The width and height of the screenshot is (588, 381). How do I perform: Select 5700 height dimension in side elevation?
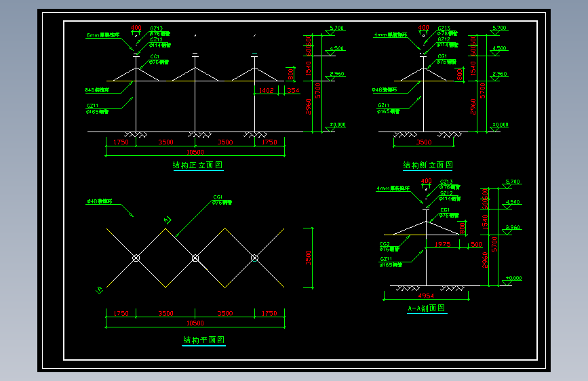click(483, 91)
